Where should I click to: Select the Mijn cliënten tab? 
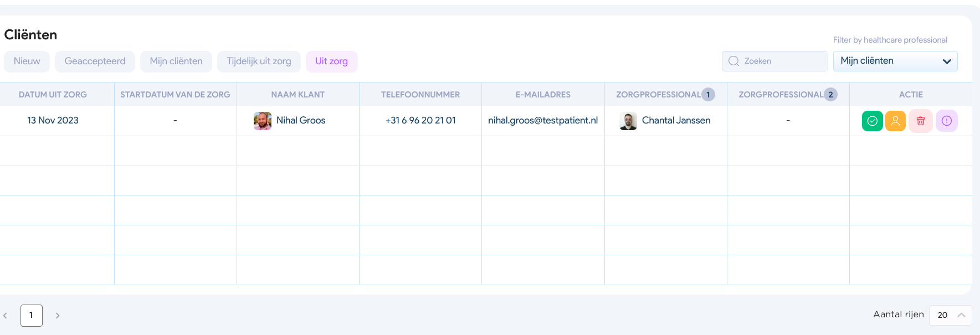(x=176, y=61)
